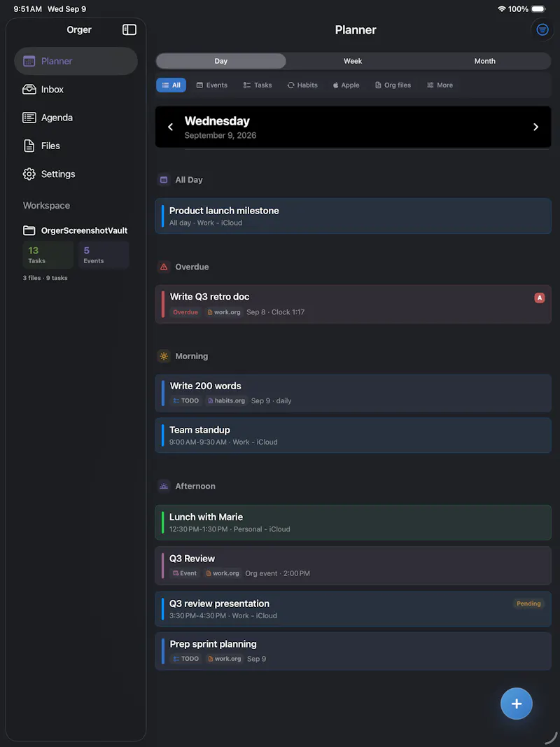Toggle the sidebar panel icon

coord(129,29)
